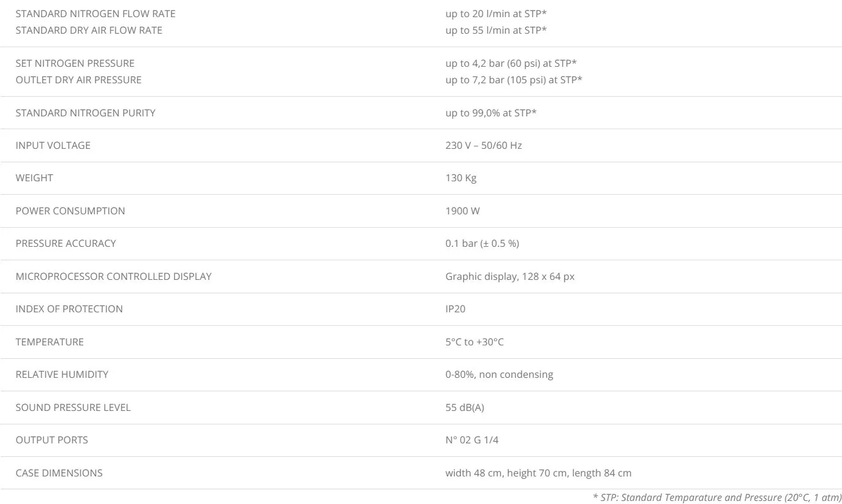
Task: Click the PRESSURE ACCURACY label
Action: click(66, 243)
